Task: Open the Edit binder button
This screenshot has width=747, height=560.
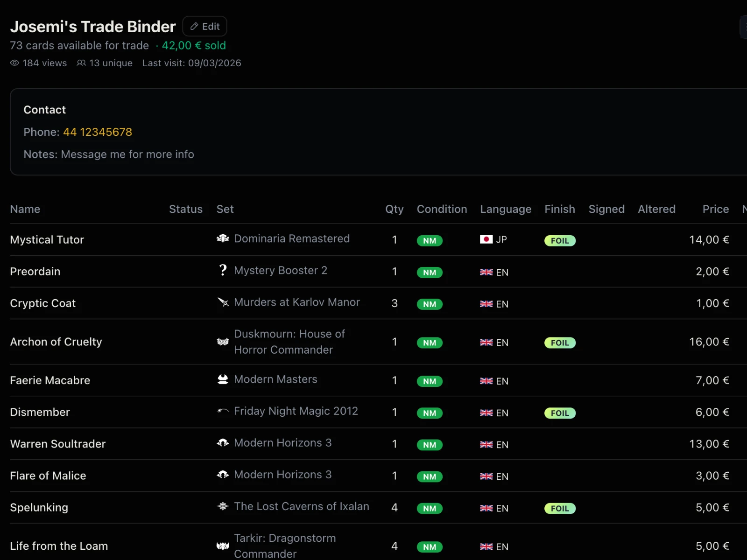Action: pyautogui.click(x=205, y=27)
